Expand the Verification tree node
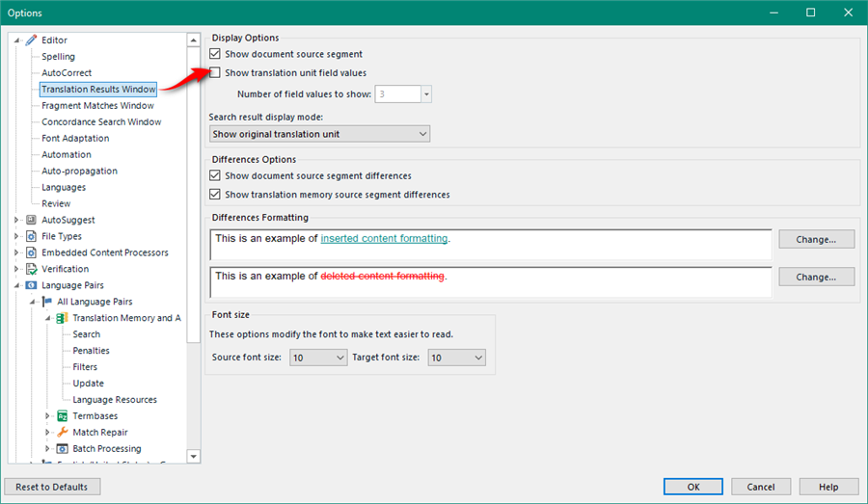The image size is (868, 504). coord(16,269)
